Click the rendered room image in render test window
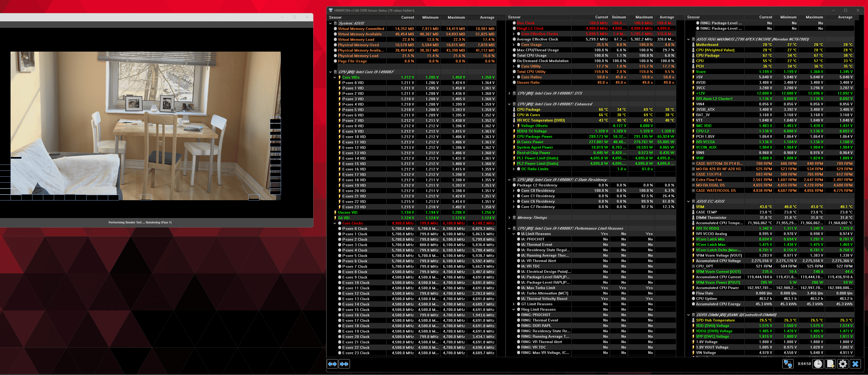Image resolution: width=868 pixels, height=375 pixels. pyautogui.click(x=146, y=126)
